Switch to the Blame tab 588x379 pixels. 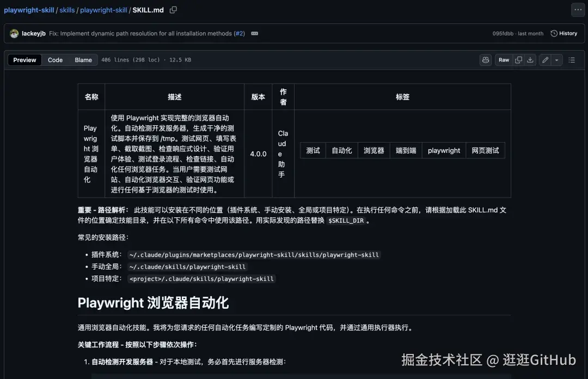[x=83, y=60]
